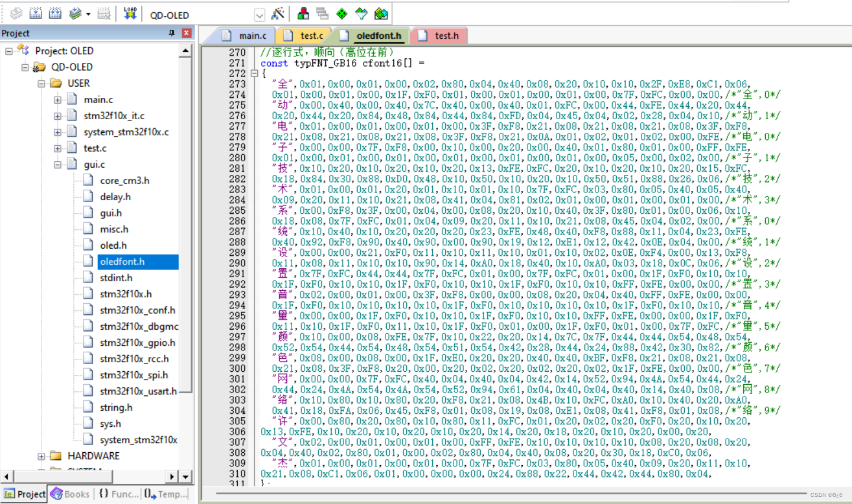
Task: Select stdint.h header file
Action: coord(116,278)
